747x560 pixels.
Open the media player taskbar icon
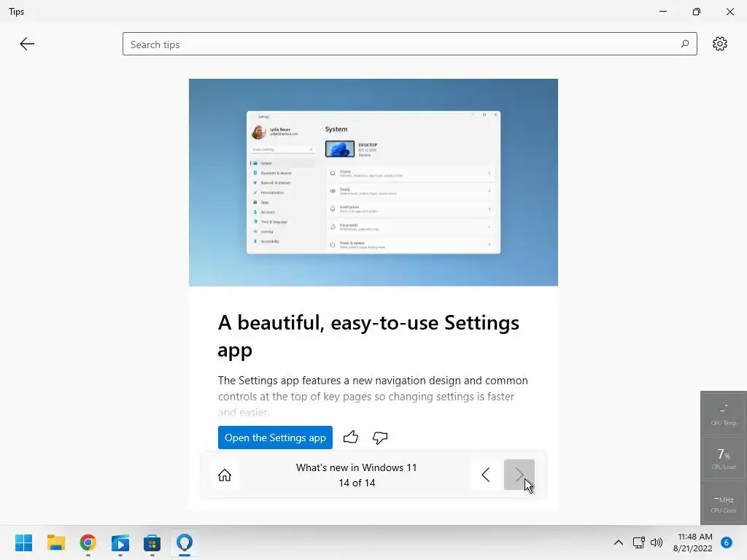(x=120, y=542)
